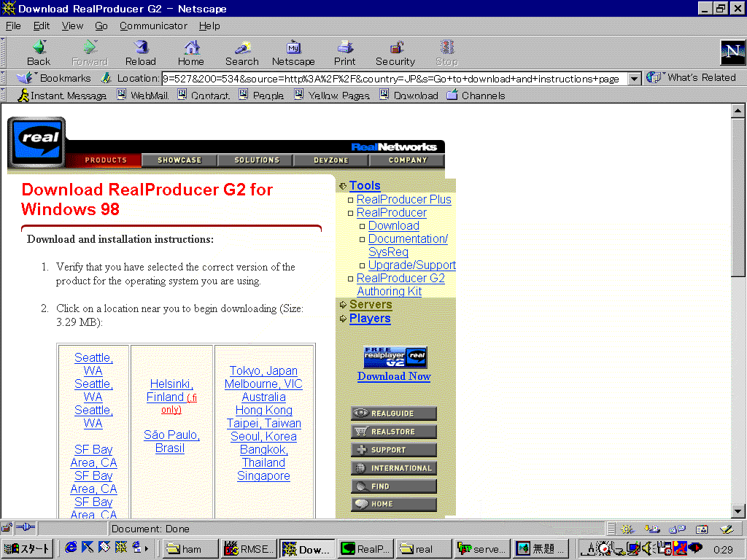747x560 pixels.
Task: Select the COMPANY site tab
Action: [x=408, y=160]
